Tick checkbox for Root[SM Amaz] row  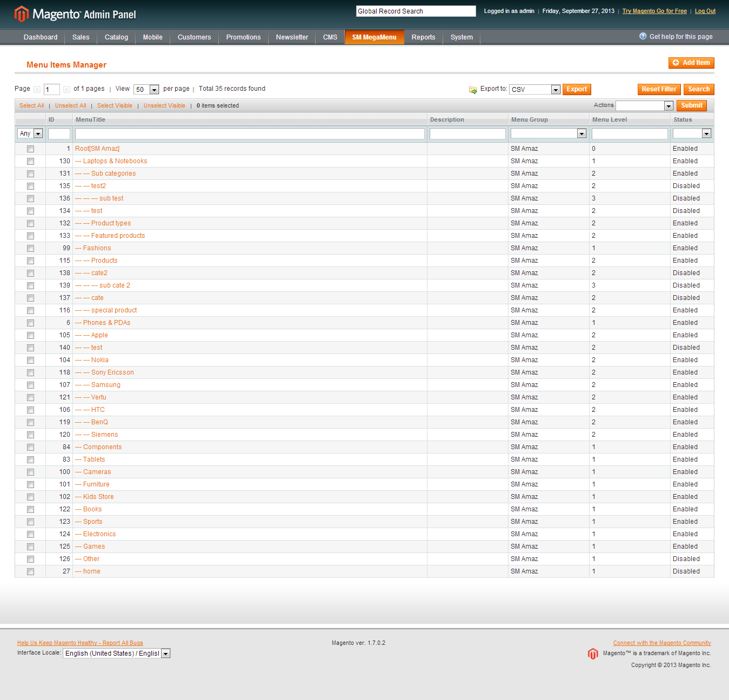pos(30,149)
